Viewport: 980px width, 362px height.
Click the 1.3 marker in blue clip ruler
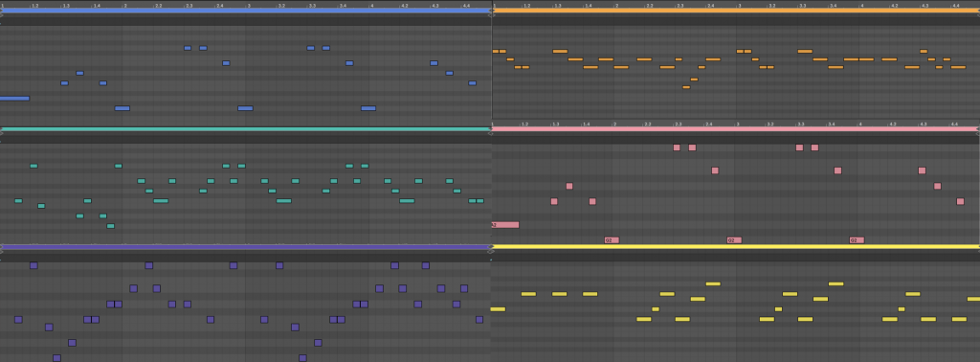click(66, 5)
